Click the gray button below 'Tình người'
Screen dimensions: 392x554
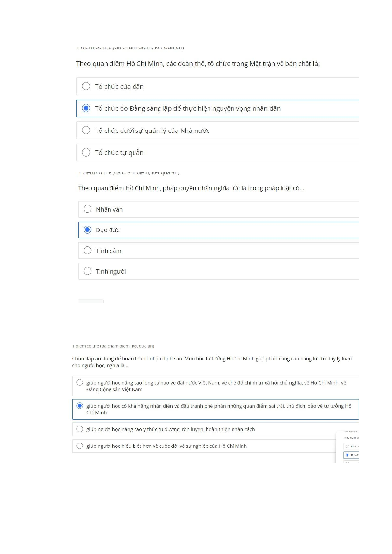[x=91, y=301]
